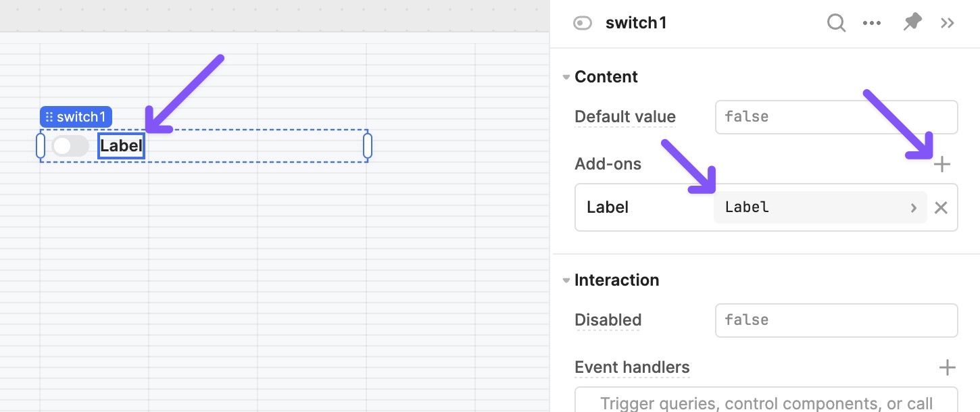Toggle the switch1 switch on the canvas
Image resolution: width=980 pixels, height=412 pixels.
[x=70, y=146]
